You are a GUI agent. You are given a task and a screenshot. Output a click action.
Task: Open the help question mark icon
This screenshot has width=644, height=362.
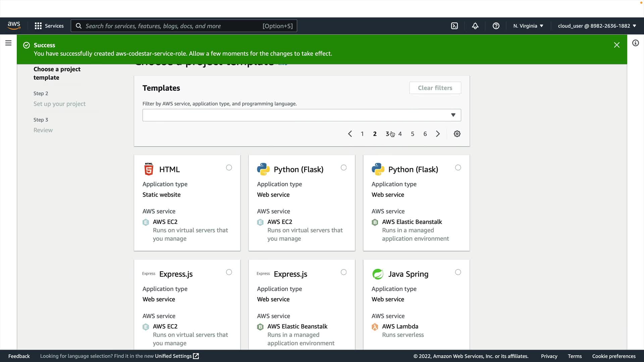pos(496,26)
